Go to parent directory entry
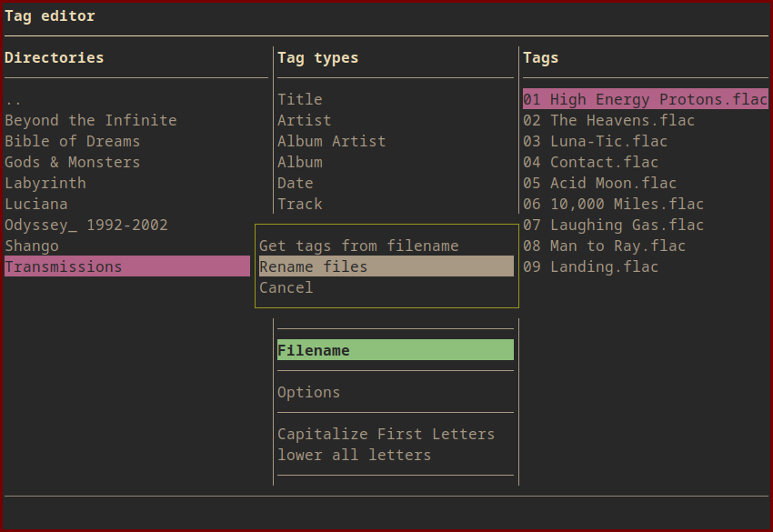This screenshot has width=773, height=532. (14, 99)
